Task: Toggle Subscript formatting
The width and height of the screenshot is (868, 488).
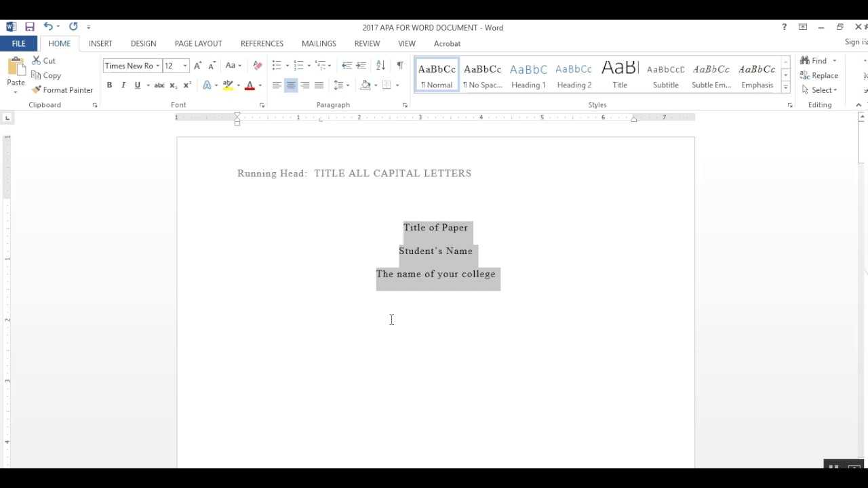Action: 173,85
